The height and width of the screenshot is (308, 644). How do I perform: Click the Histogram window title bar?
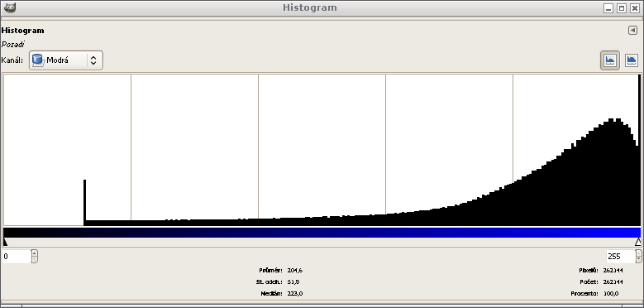310,7
